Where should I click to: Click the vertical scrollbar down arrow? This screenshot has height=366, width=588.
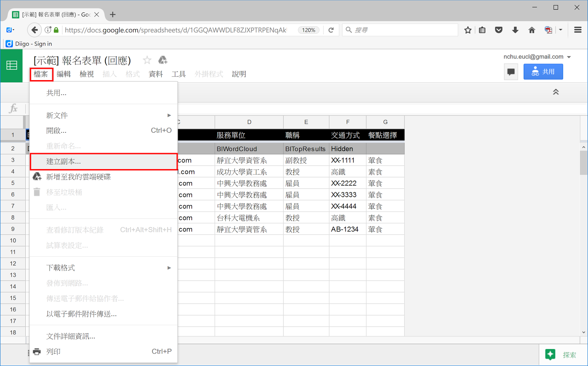click(584, 332)
